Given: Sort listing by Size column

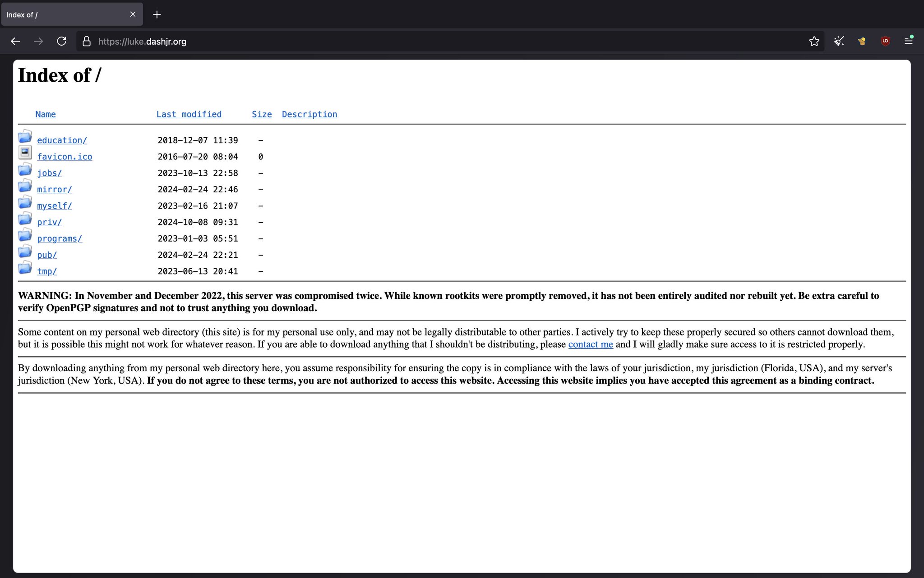Looking at the screenshot, I should pos(262,114).
